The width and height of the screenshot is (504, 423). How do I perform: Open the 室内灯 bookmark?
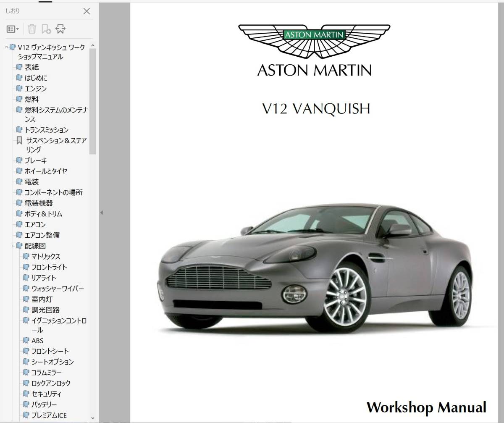(x=42, y=299)
